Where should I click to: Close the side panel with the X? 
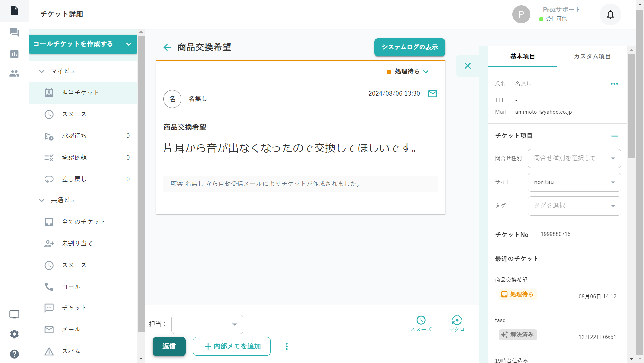click(467, 66)
